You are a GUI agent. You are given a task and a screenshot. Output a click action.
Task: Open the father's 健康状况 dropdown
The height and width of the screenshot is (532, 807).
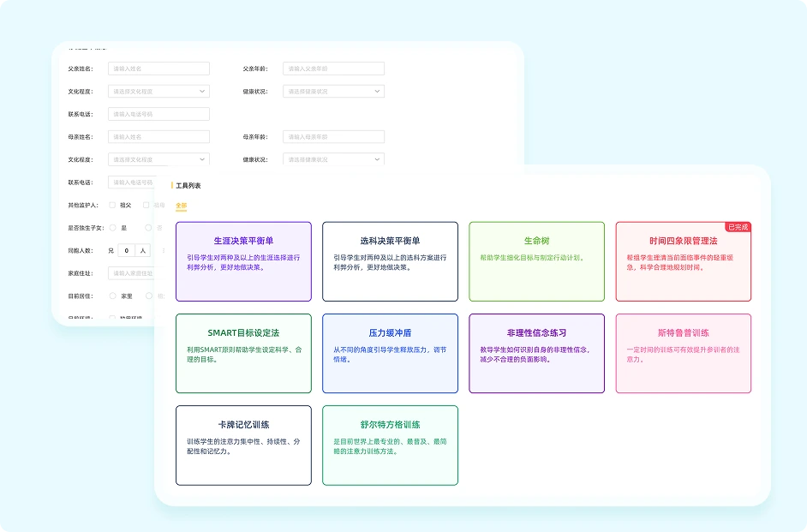332,91
